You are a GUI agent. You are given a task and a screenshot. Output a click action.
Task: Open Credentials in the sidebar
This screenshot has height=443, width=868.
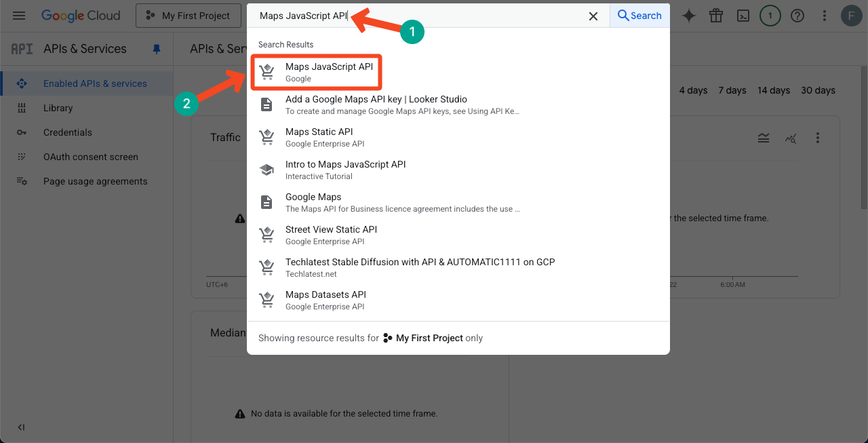pyautogui.click(x=87, y=132)
